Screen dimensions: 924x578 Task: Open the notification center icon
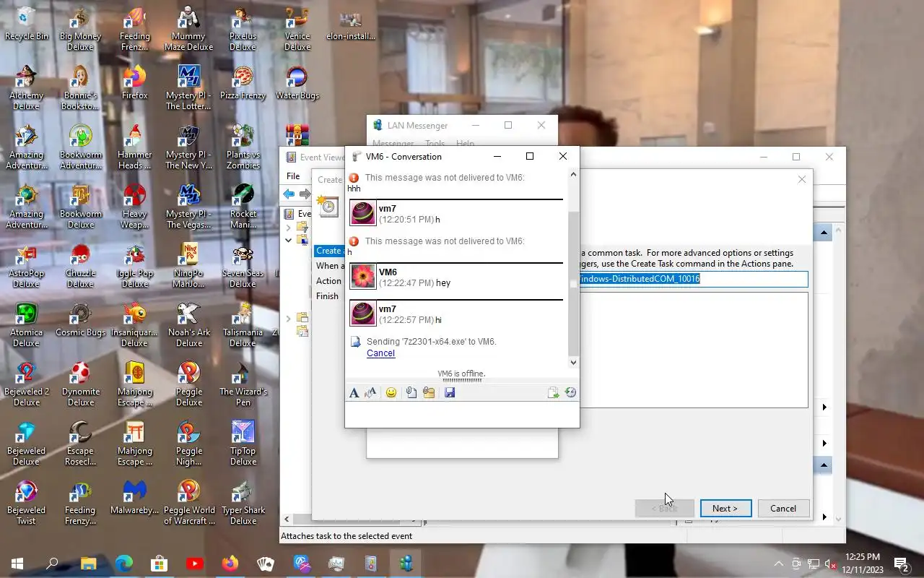902,564
